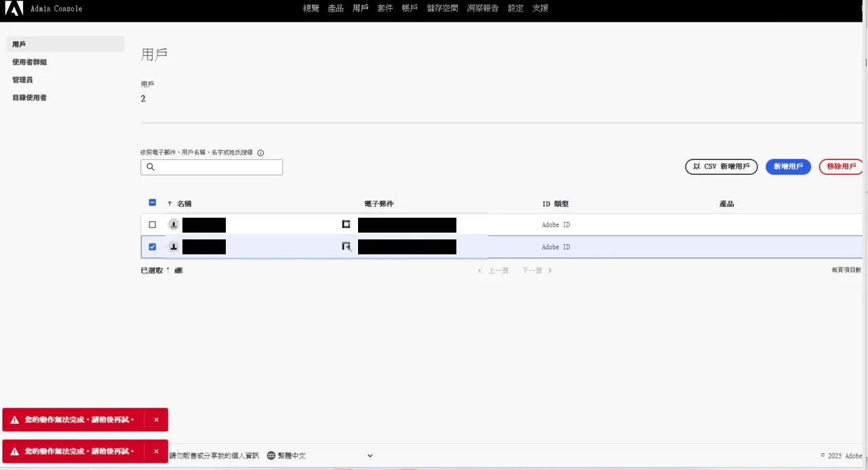Open the 總覽 tab

(311, 9)
